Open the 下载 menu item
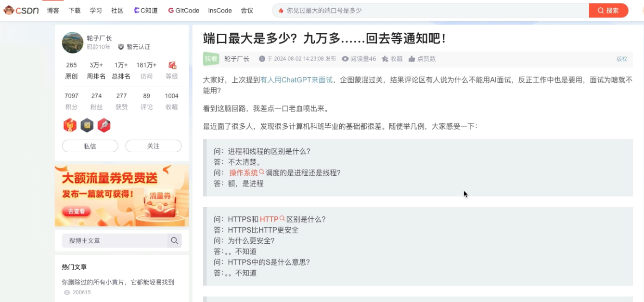This screenshot has height=302, width=644. coord(74,10)
